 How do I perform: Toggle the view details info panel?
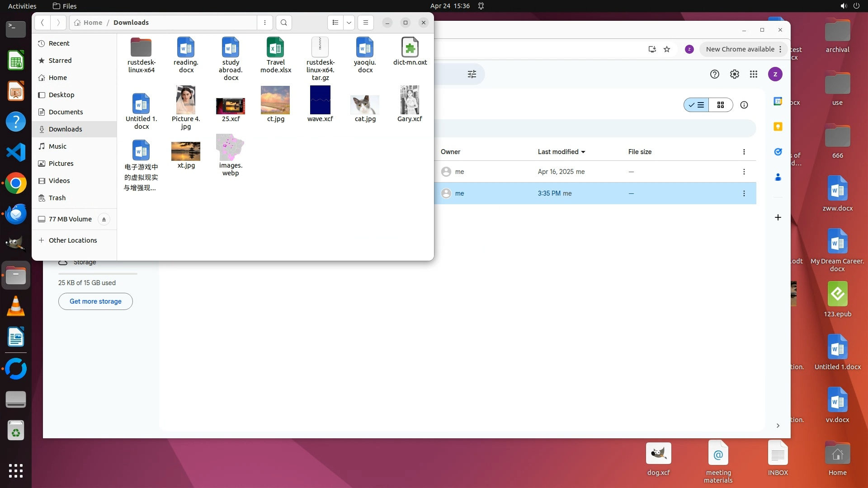click(x=744, y=105)
